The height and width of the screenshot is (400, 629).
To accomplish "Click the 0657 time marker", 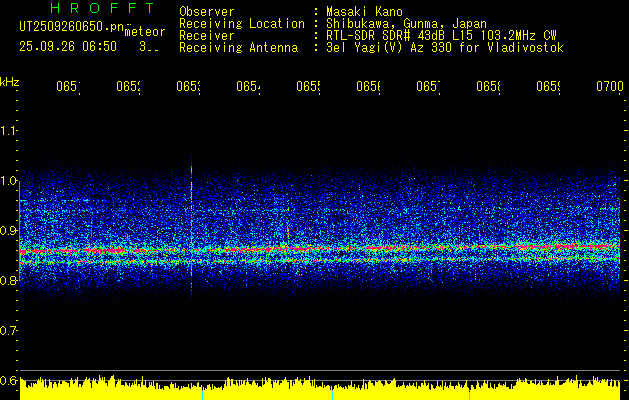I will click(428, 86).
